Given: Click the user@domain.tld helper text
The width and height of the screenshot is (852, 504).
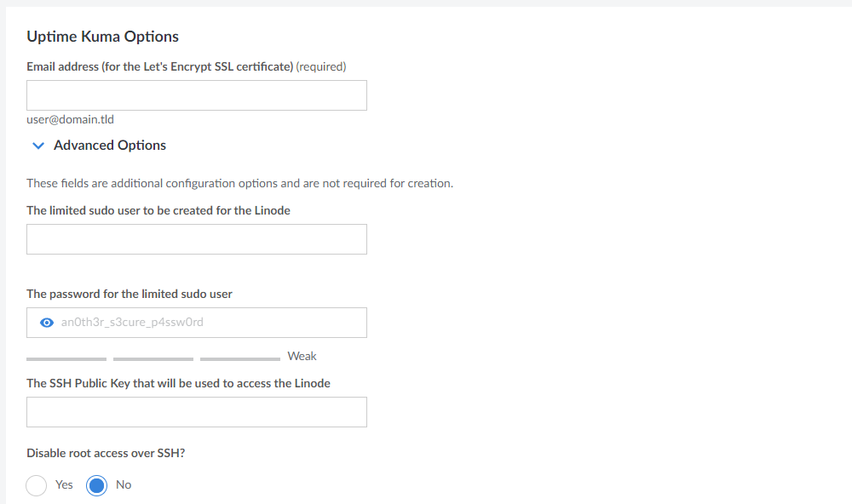Looking at the screenshot, I should pos(70,120).
